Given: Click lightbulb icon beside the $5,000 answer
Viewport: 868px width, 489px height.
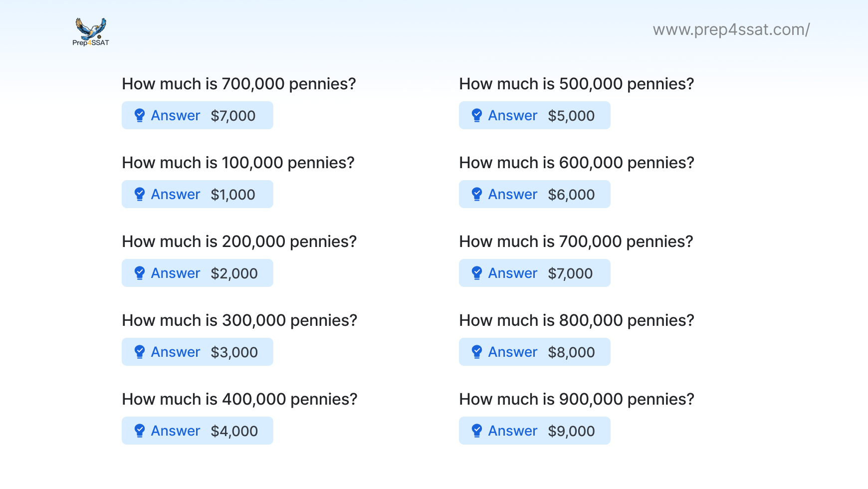Looking at the screenshot, I should (x=477, y=115).
